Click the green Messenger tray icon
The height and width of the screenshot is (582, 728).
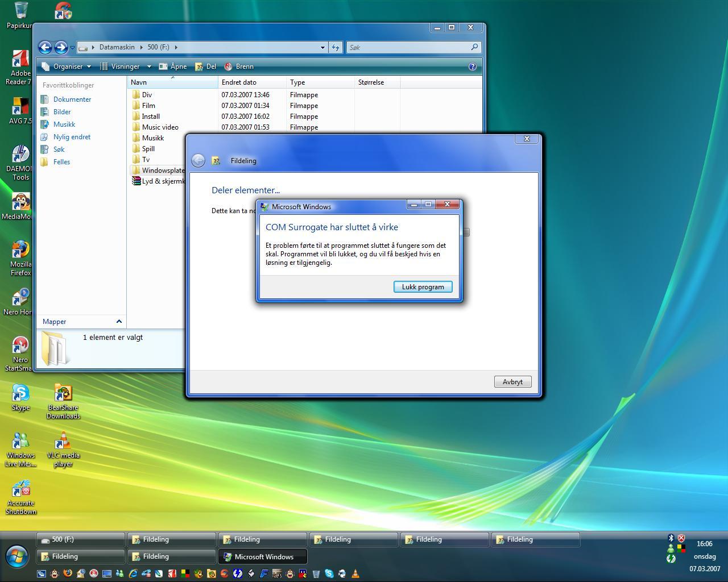(671, 548)
